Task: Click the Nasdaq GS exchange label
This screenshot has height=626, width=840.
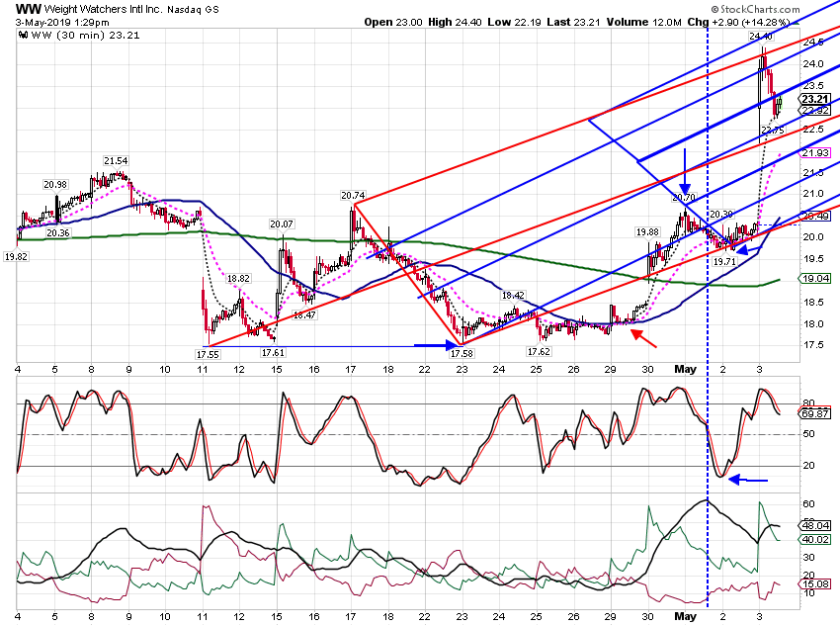Action: (x=193, y=10)
